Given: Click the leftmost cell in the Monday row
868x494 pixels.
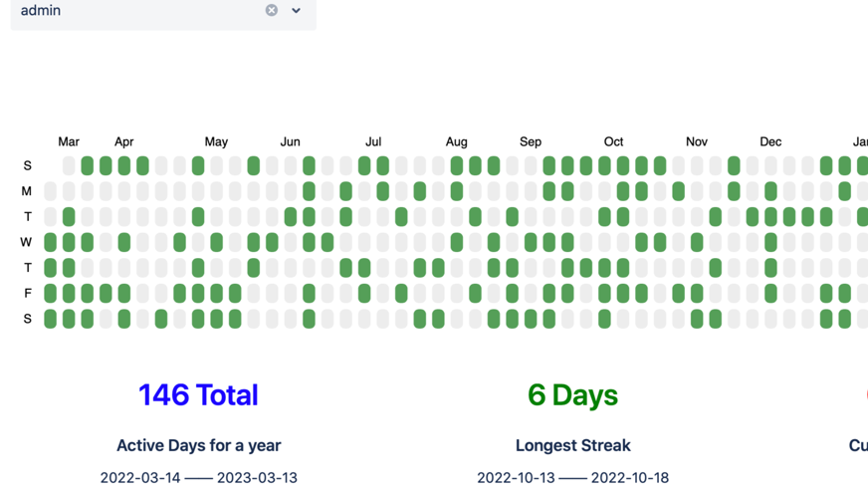Looking at the screenshot, I should click(x=50, y=191).
